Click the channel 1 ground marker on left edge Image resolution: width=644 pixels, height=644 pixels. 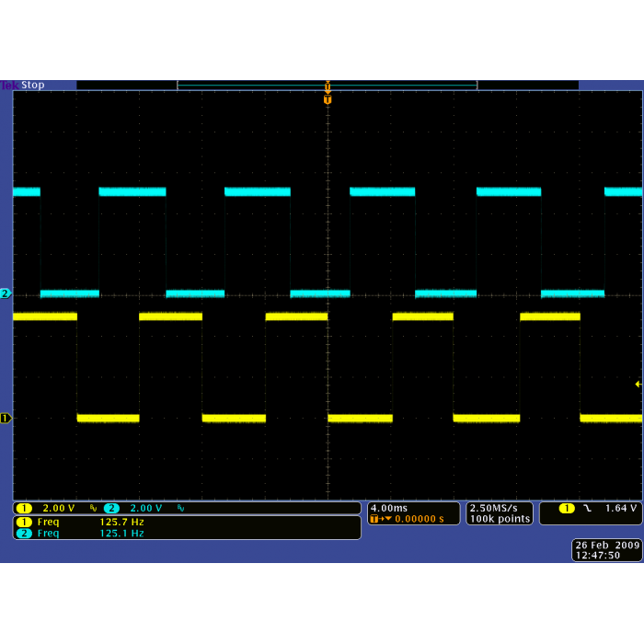(x=6, y=418)
